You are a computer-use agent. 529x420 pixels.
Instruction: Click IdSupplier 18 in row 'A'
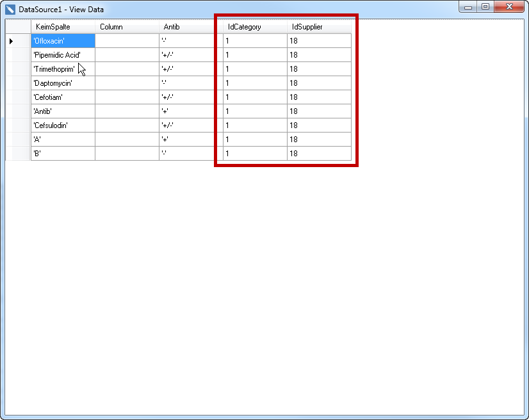[320, 140]
